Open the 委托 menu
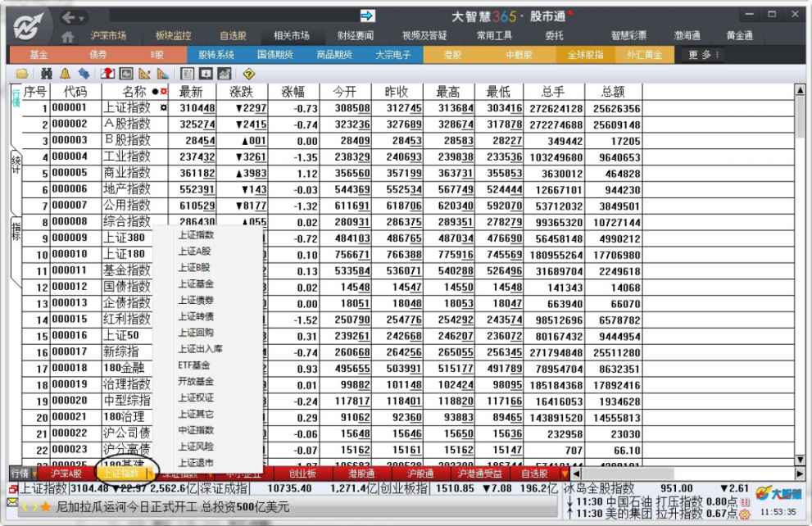 555,36
